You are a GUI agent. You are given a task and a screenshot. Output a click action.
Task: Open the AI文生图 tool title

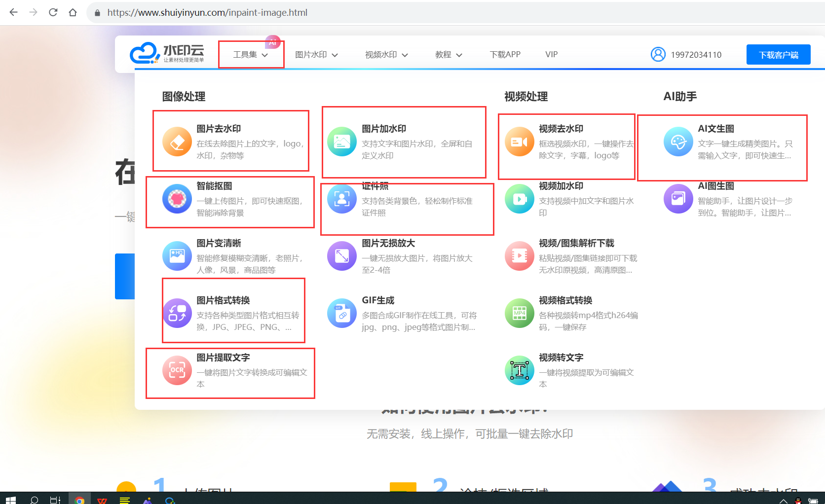(x=716, y=129)
